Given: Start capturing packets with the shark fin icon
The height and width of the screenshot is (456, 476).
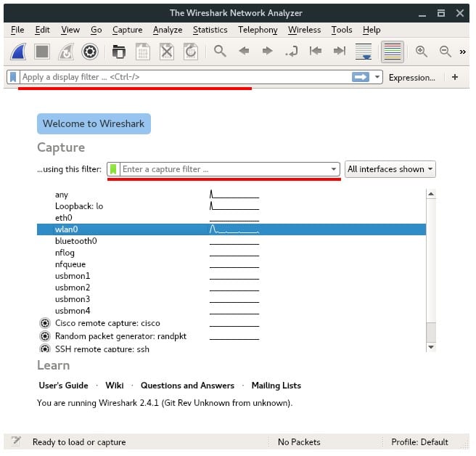Looking at the screenshot, I should (x=18, y=52).
